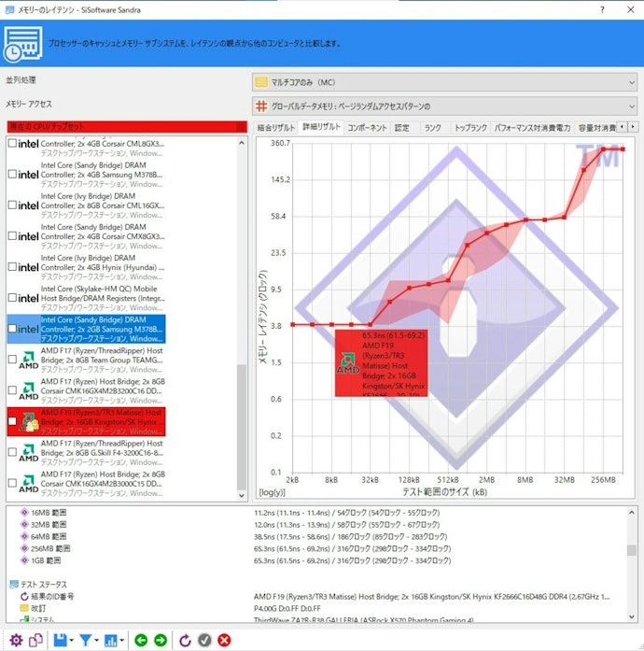The height and width of the screenshot is (651, 644).
Task: Check the AMD F17 Team Group TEAMG checkbox
Action: coord(12,360)
